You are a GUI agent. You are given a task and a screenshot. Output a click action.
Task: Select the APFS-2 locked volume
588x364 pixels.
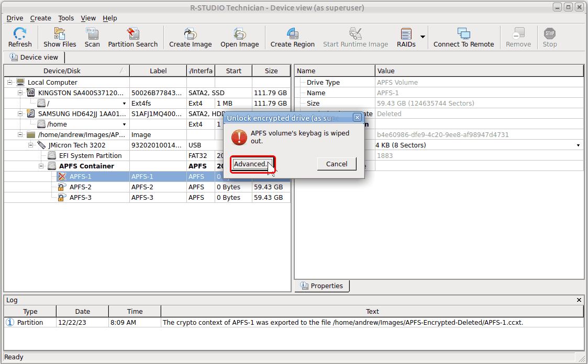(x=80, y=187)
